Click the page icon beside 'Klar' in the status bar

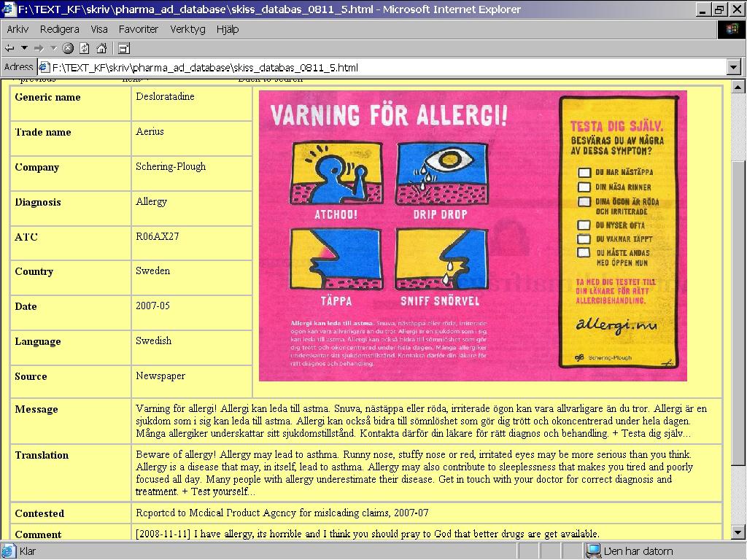(9, 551)
